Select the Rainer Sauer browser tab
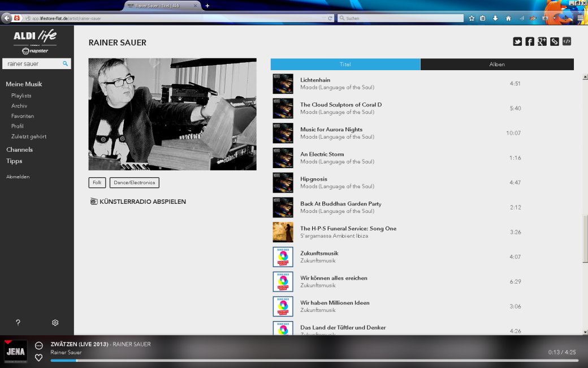Image resolution: width=588 pixels, height=368 pixels. coord(162,6)
